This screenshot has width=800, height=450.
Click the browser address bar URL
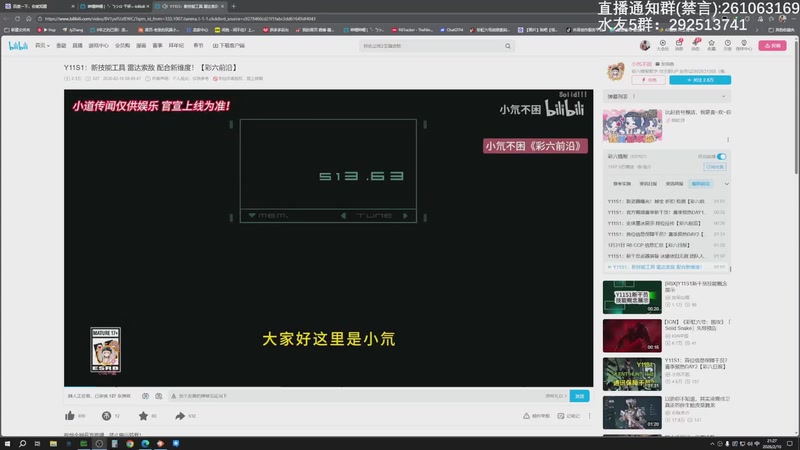[x=181, y=19]
